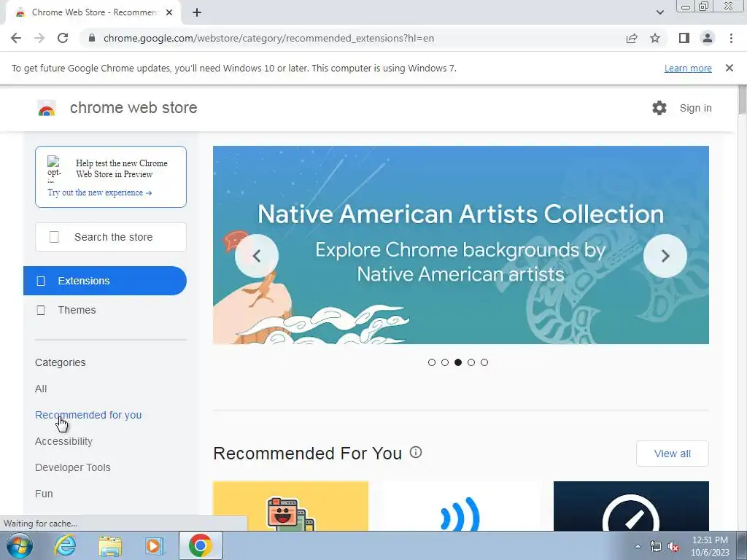Open the browser side panel

click(x=684, y=38)
